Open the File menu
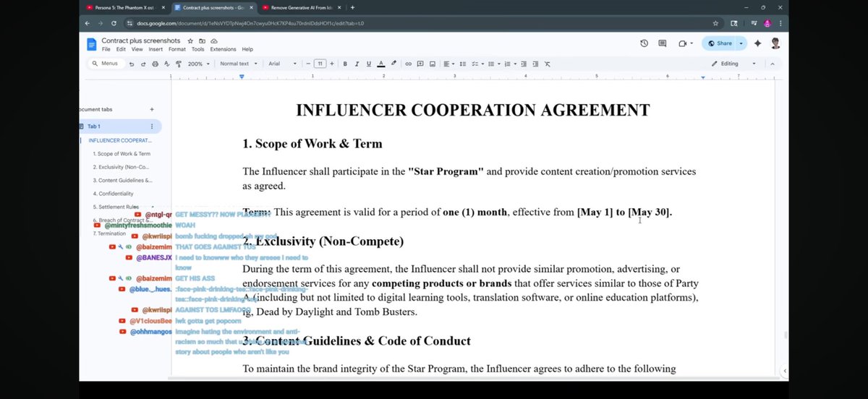This screenshot has height=399, width=868. 106,49
